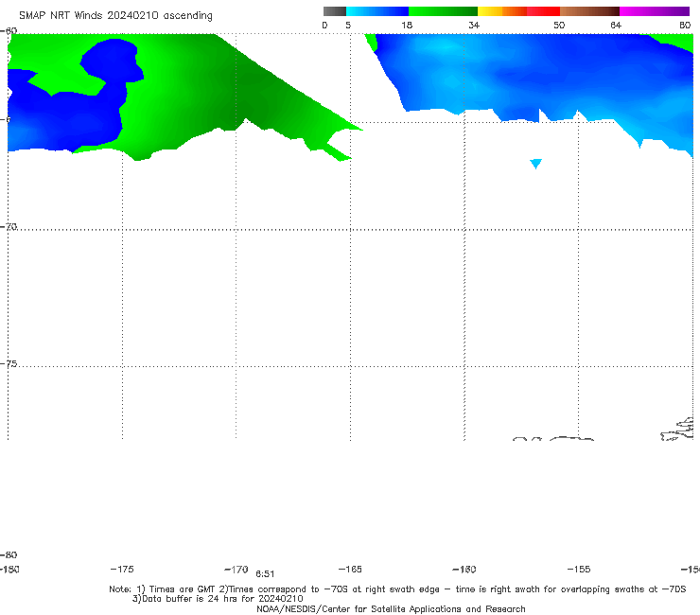Screen dimensions: 700x615
Task: Click the color bar label '34'
Action: (x=474, y=25)
